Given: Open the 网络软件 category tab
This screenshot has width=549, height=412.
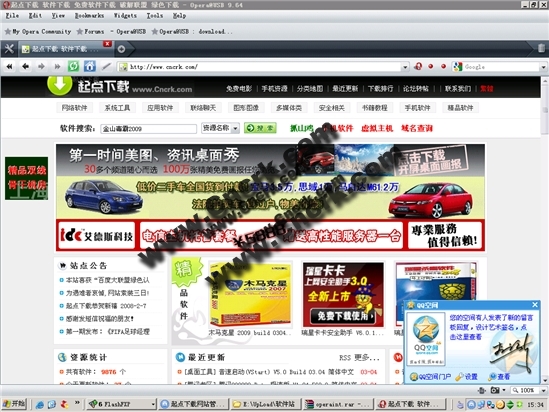Looking at the screenshot, I should (74, 108).
